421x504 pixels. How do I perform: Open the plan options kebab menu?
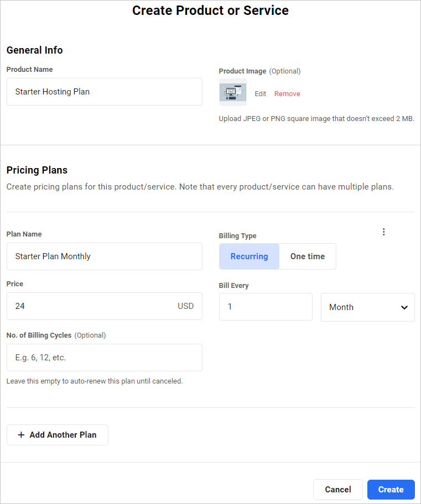pyautogui.click(x=383, y=232)
